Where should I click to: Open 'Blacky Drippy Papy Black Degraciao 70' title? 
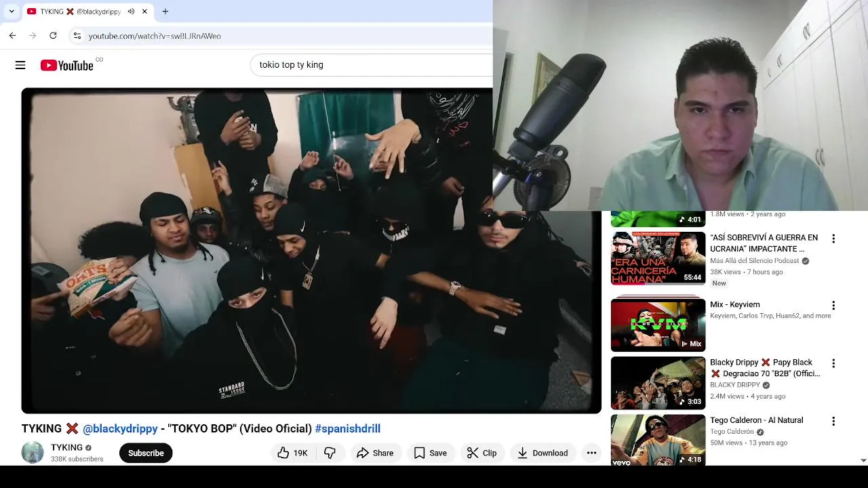[765, 368]
